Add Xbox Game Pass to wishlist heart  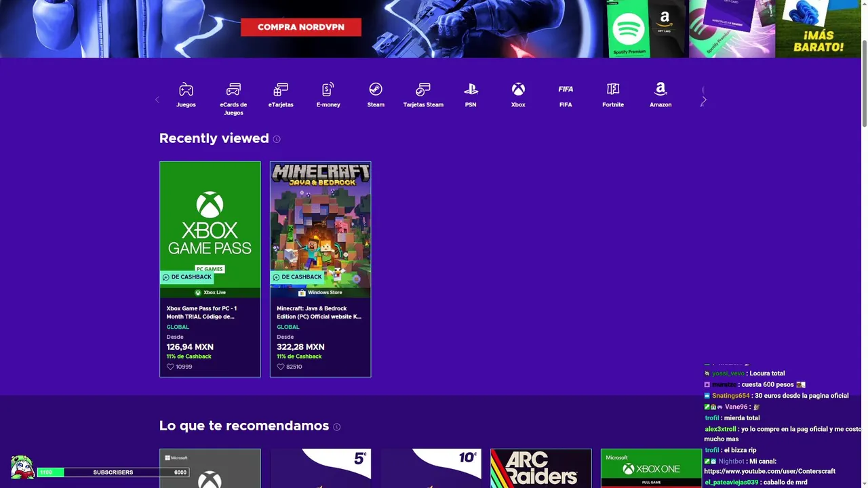coord(171,367)
